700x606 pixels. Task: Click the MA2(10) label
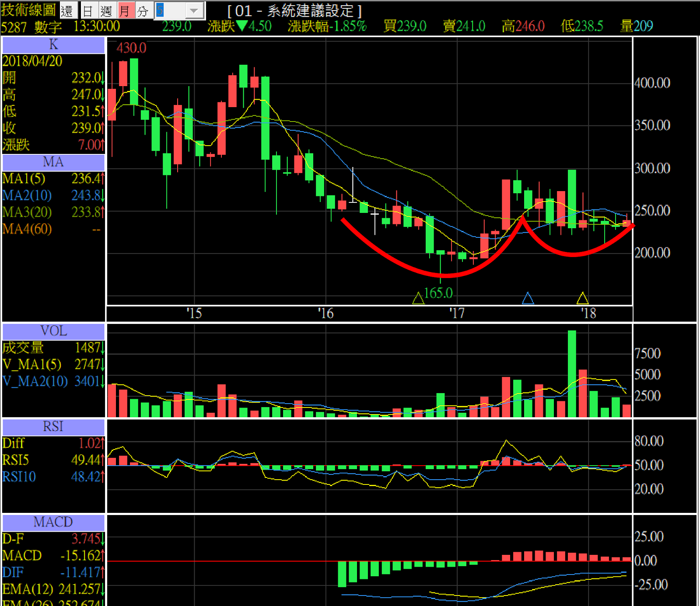[x=27, y=195]
